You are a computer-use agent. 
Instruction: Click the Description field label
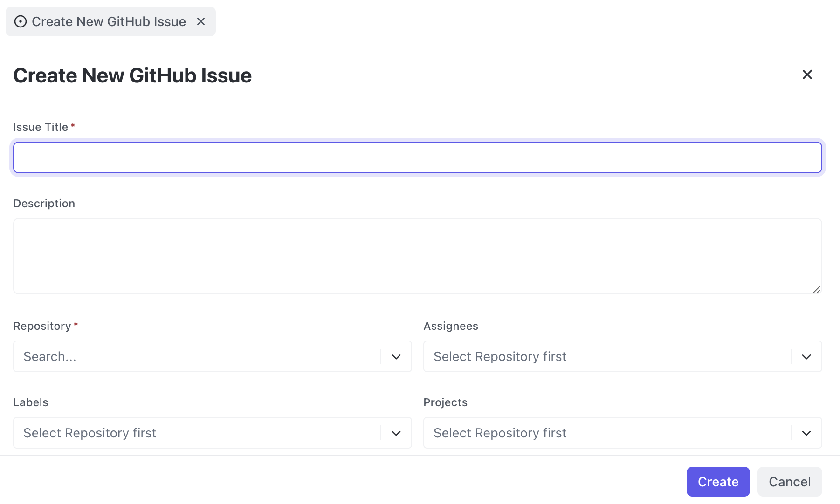pyautogui.click(x=44, y=204)
